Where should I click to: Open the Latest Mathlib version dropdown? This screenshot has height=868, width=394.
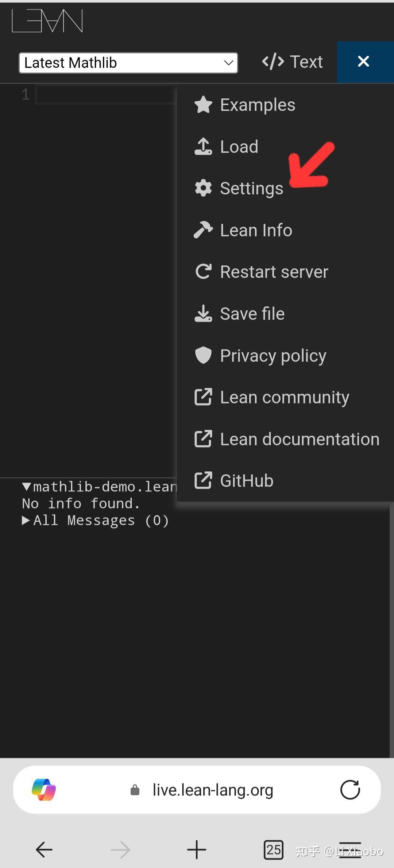128,63
